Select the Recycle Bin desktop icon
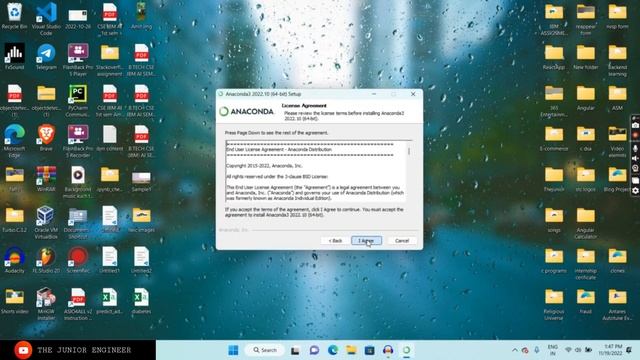This screenshot has height=360, width=640. [14, 17]
